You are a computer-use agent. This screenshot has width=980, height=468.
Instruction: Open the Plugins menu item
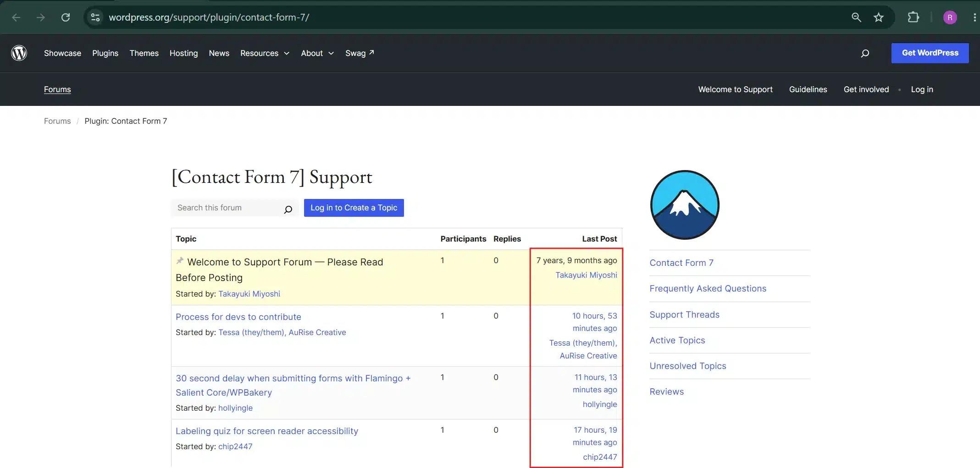[x=105, y=53]
